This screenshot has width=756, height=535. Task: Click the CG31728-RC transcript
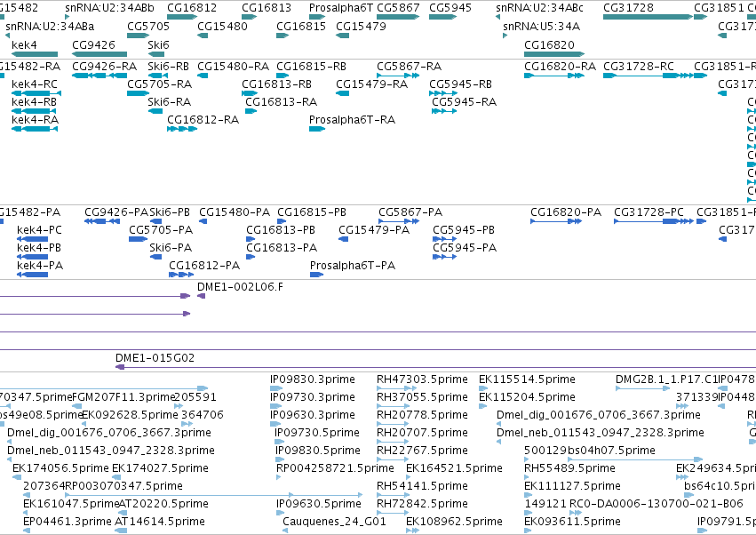pos(648,76)
